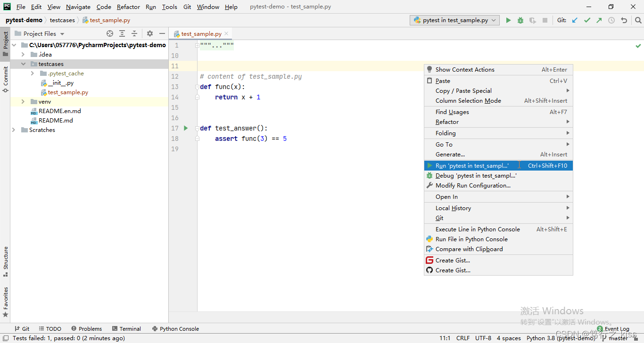Click the '4 spaces' indent setting in status bar
Image resolution: width=644 pixels, height=343 pixels.
pos(509,338)
